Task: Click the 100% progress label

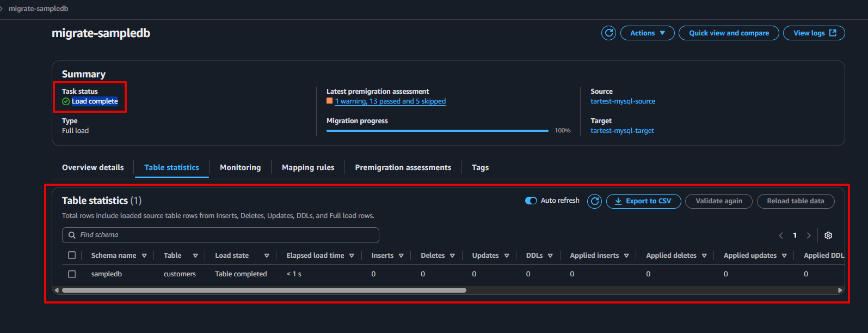Action: click(563, 131)
